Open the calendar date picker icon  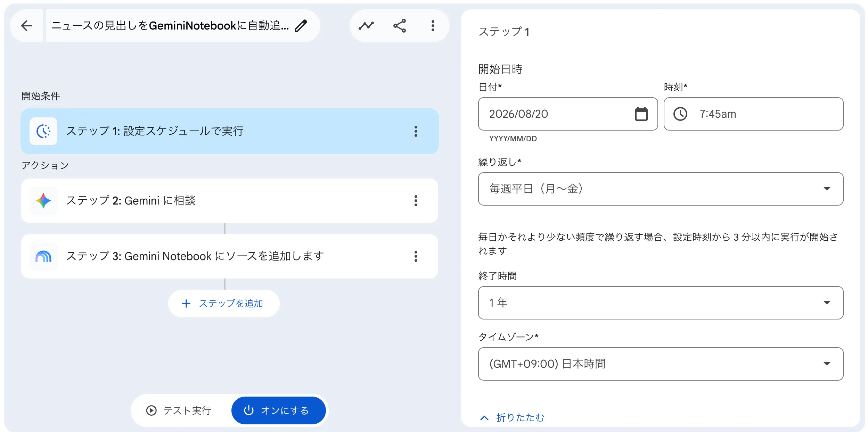[x=641, y=114]
